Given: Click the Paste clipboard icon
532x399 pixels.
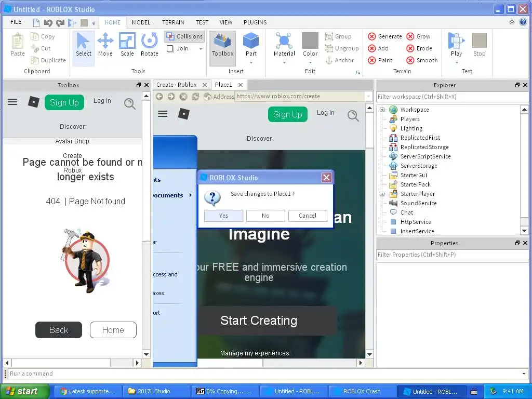Looking at the screenshot, I should click(x=18, y=45).
